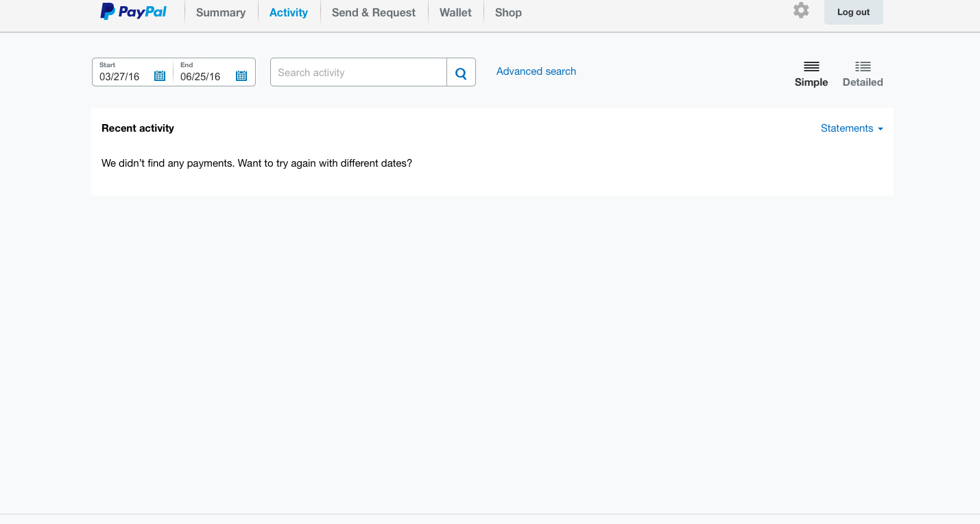Click the magnifier search button
Viewport: 980px width, 524px height.
click(x=461, y=72)
